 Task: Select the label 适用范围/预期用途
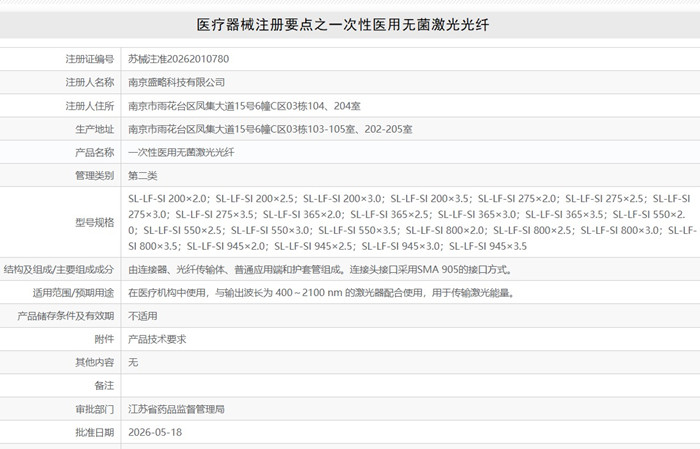click(x=73, y=293)
